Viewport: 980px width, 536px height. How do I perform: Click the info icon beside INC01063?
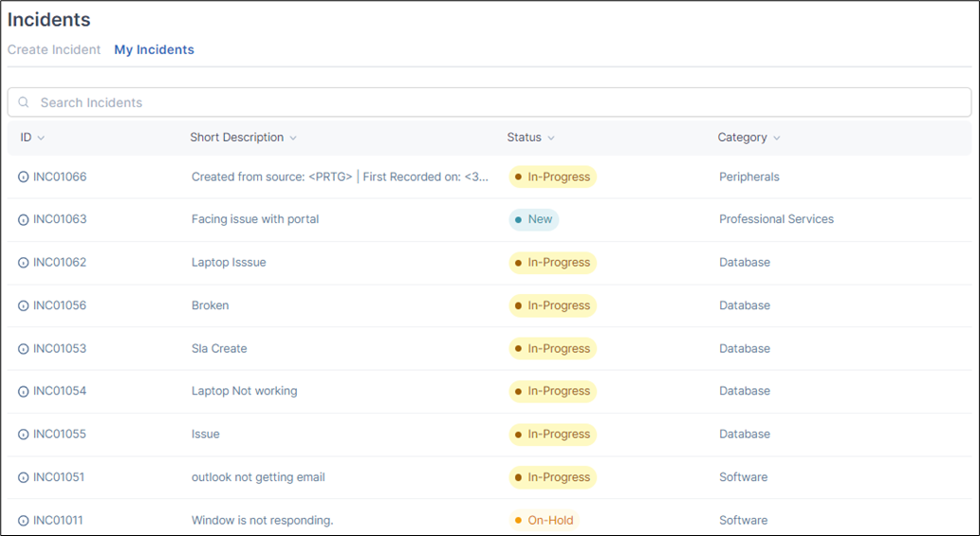[23, 220]
